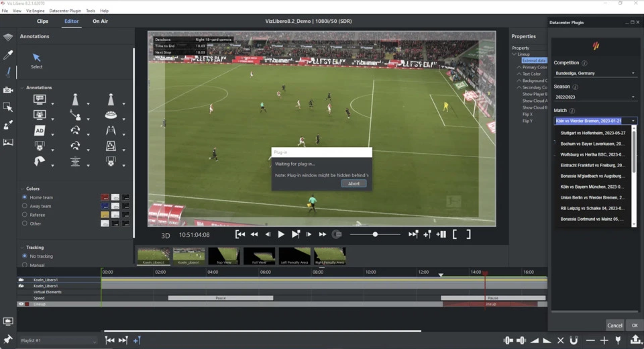Image resolution: width=644 pixels, height=349 pixels.
Task: Click Cancel in the Datacenter Plugin panel
Action: pyautogui.click(x=614, y=326)
